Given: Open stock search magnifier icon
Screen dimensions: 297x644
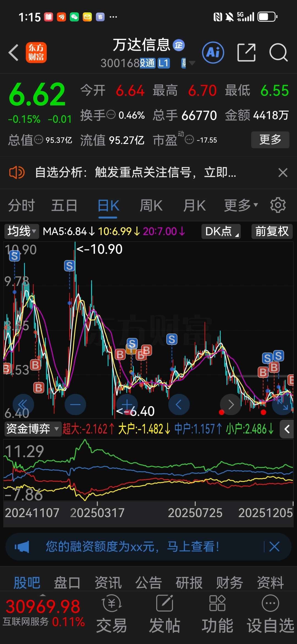Looking at the screenshot, I should 278,52.
